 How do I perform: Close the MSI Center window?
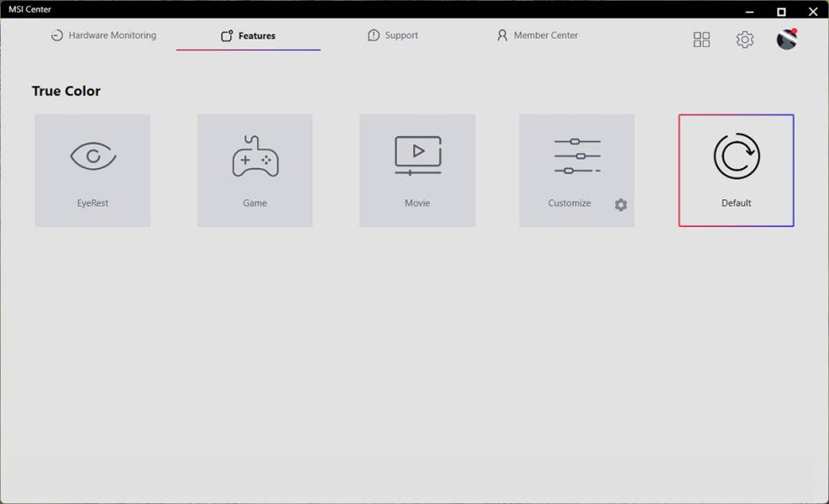[812, 11]
